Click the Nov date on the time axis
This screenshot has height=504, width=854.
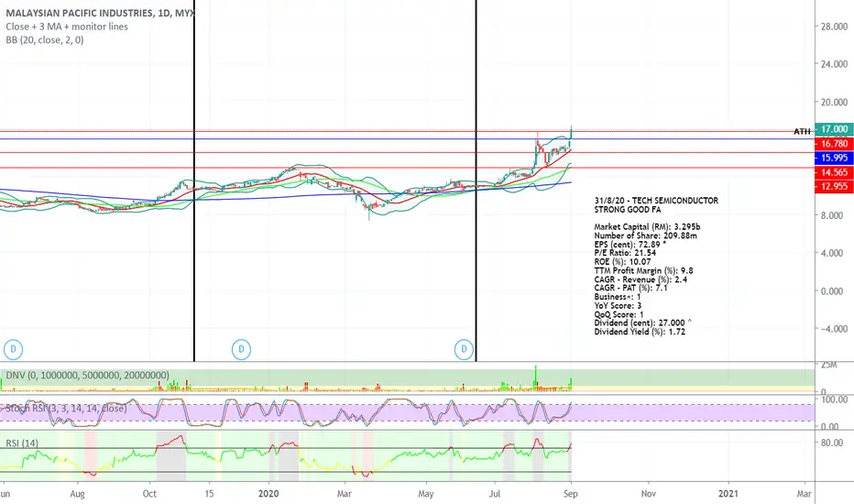pos(648,494)
